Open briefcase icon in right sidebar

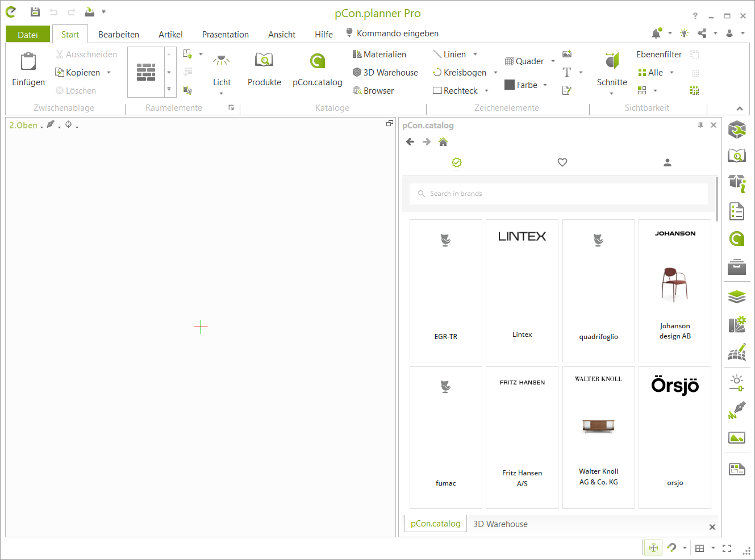(x=737, y=266)
